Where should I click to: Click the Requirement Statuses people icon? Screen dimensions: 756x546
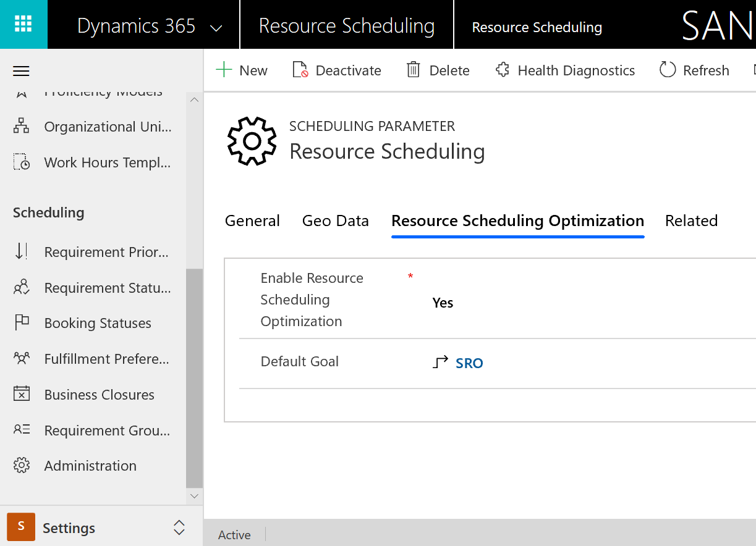coord(22,287)
